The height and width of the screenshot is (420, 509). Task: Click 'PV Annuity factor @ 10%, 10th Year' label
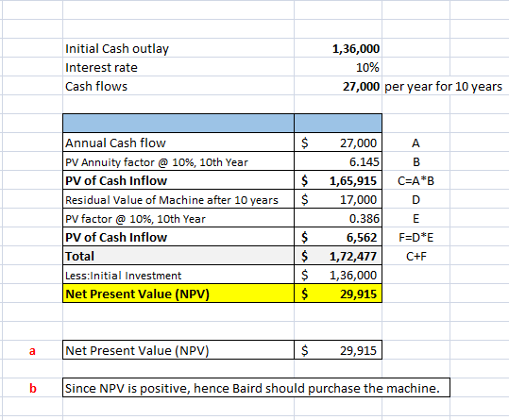157,162
